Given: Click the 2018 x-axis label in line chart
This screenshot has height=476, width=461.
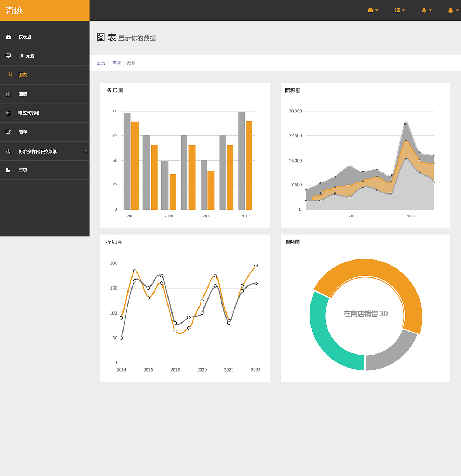Looking at the screenshot, I should click(x=175, y=370).
